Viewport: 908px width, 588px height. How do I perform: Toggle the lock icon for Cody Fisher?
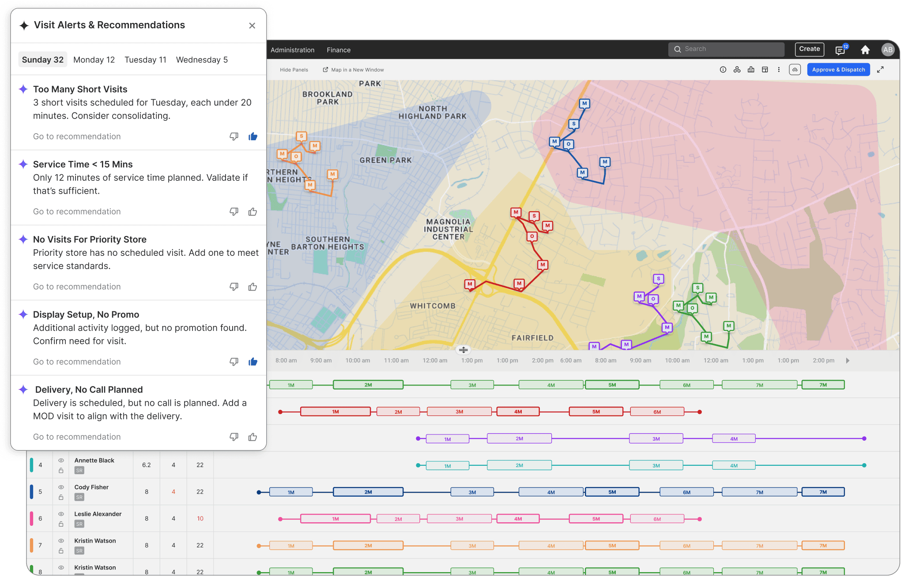[x=61, y=498]
